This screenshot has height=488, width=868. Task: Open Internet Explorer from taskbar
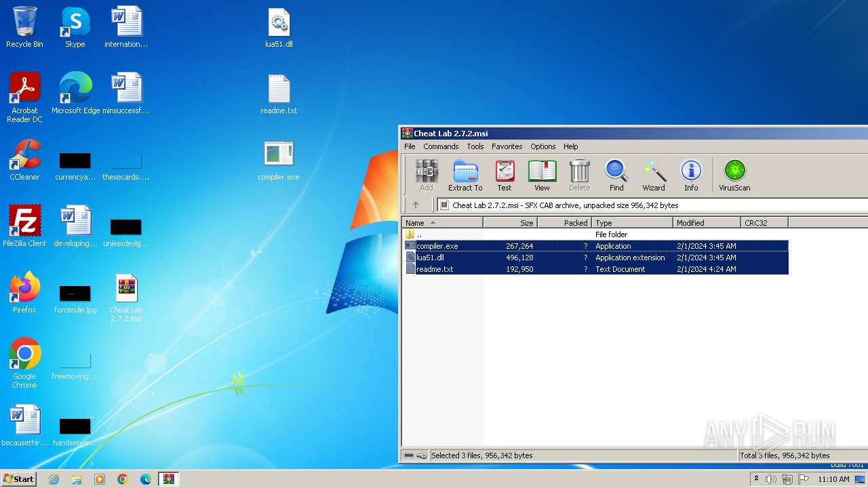coord(54,479)
